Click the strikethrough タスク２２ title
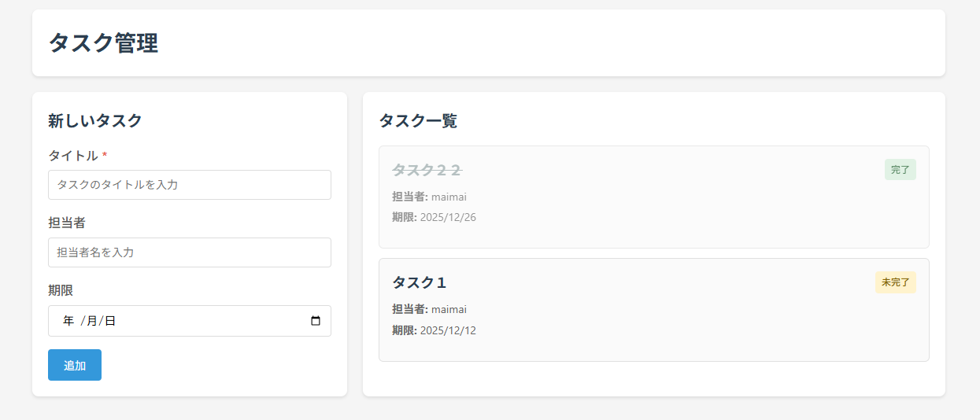The height and width of the screenshot is (420, 980). pos(427,170)
